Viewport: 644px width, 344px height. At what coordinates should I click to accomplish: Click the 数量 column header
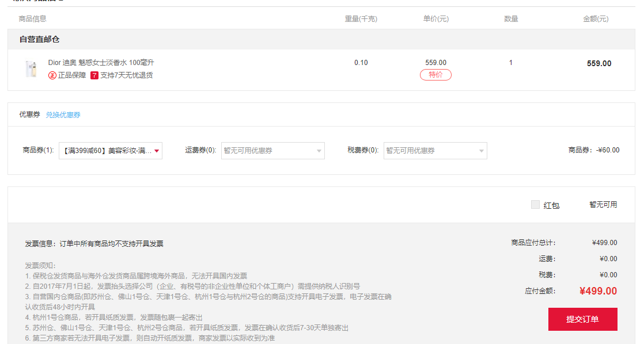[x=511, y=19]
